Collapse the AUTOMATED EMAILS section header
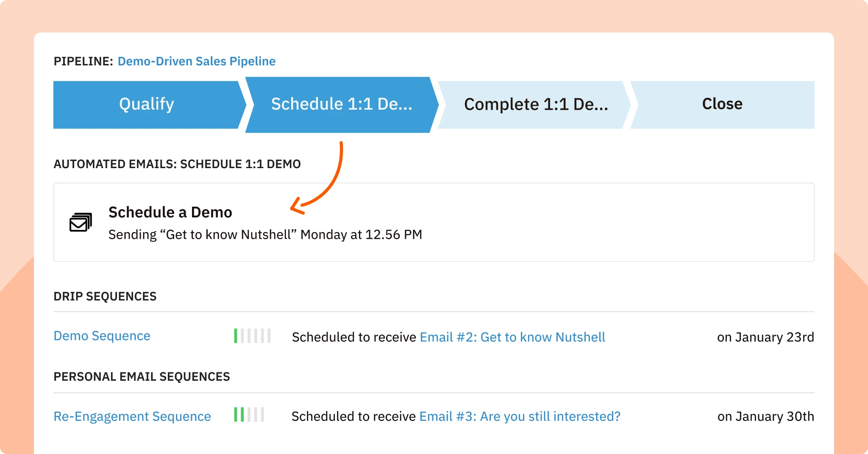Viewport: 868px width, 454px height. click(177, 164)
